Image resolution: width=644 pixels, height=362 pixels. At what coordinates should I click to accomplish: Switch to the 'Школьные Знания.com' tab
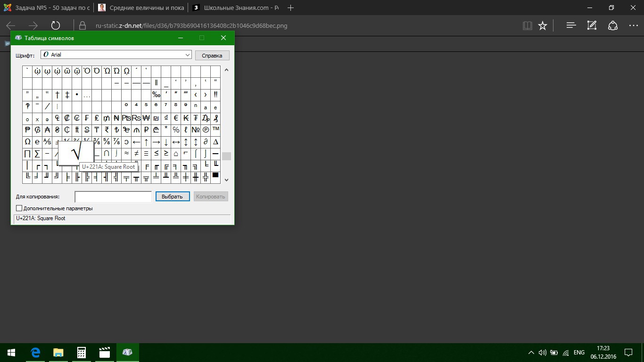235,8
